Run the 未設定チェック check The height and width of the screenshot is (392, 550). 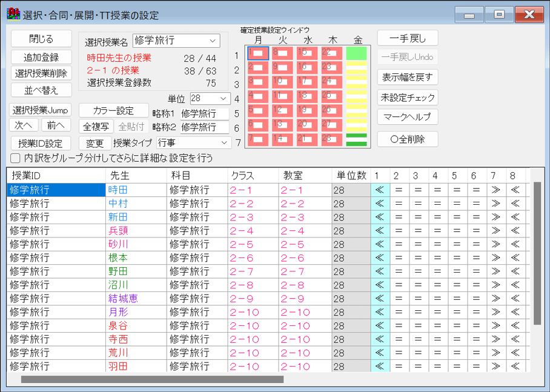[407, 97]
